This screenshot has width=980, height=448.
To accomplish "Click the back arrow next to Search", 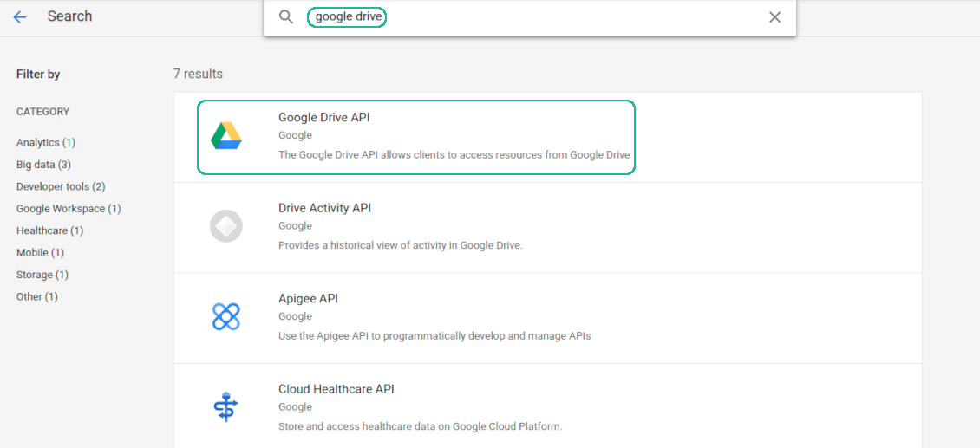I will [x=20, y=17].
